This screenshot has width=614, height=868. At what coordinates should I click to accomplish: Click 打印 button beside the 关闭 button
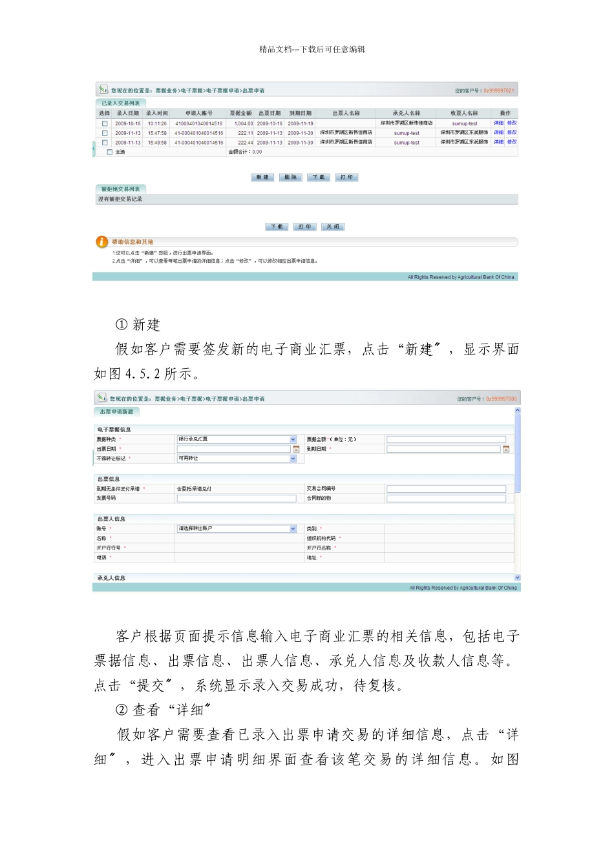click(305, 227)
